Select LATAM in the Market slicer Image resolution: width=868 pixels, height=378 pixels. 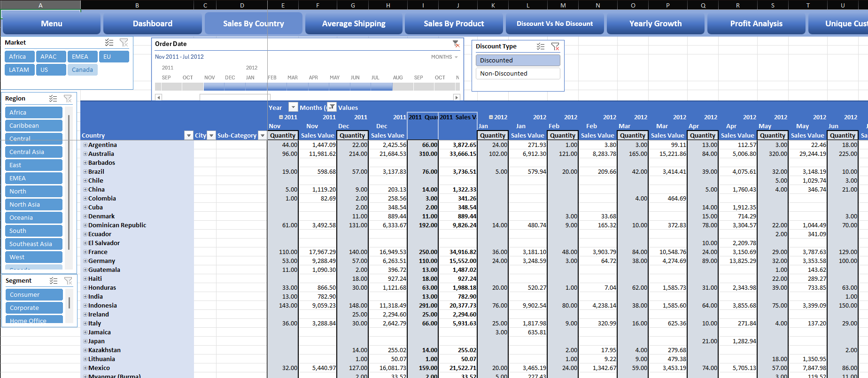(x=19, y=69)
